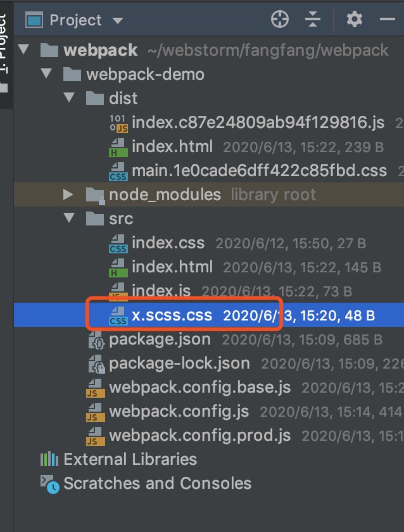Open Project panel settings gear
404x532 pixels.
354,20
